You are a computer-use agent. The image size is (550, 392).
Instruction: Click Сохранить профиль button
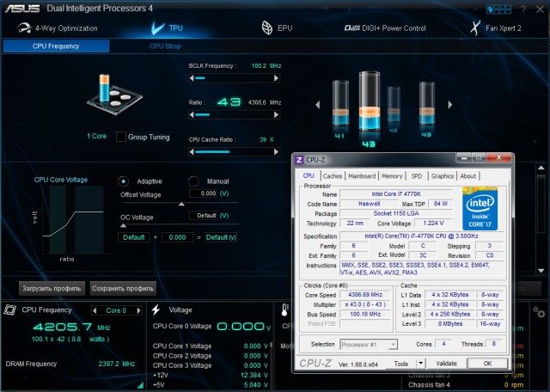(x=123, y=289)
